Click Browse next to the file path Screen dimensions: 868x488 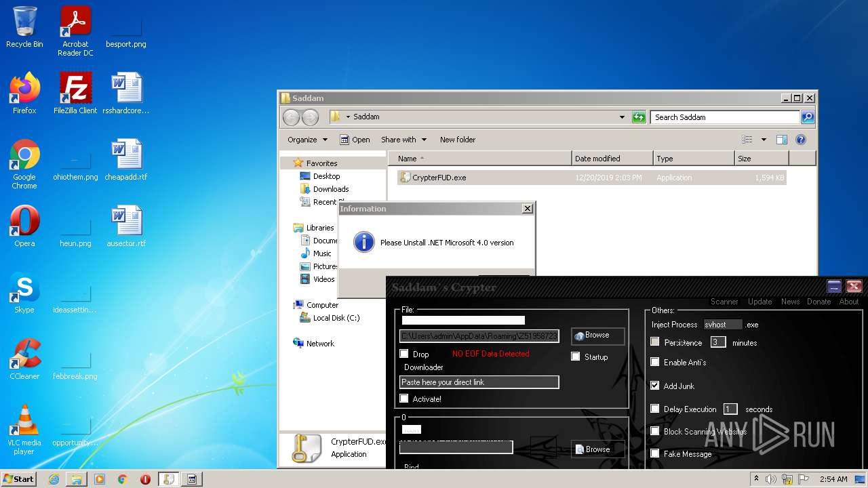pyautogui.click(x=597, y=335)
